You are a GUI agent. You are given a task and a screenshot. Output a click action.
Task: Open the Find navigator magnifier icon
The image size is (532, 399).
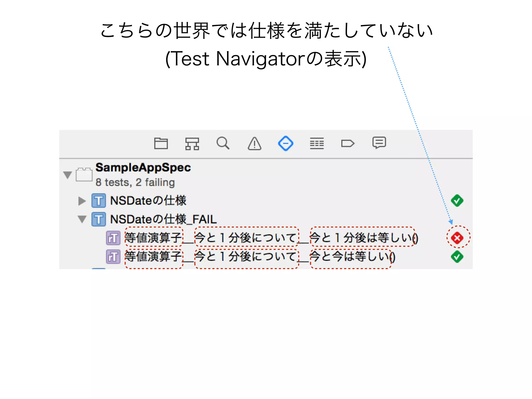tap(223, 143)
